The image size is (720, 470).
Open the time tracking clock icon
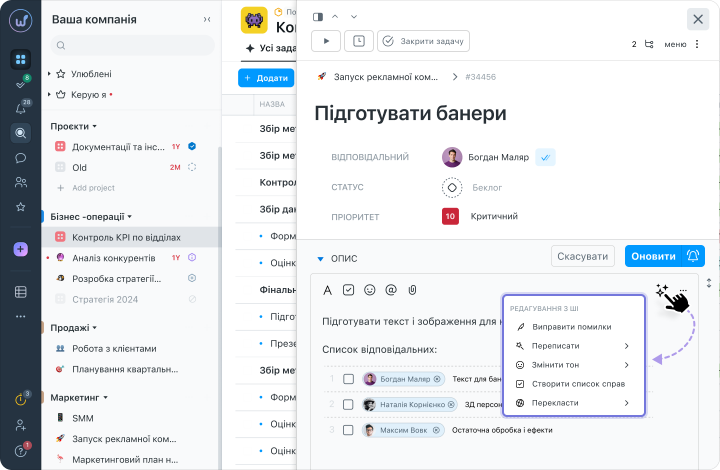coord(359,41)
